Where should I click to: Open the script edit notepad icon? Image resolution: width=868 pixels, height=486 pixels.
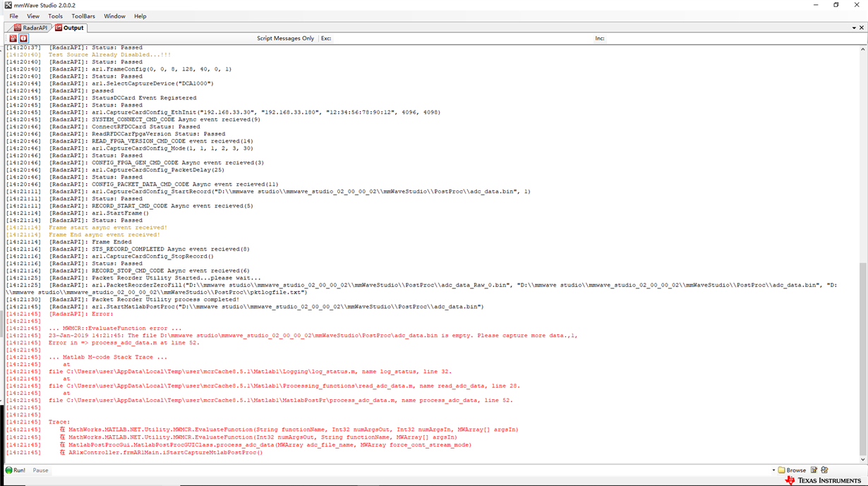coord(814,470)
